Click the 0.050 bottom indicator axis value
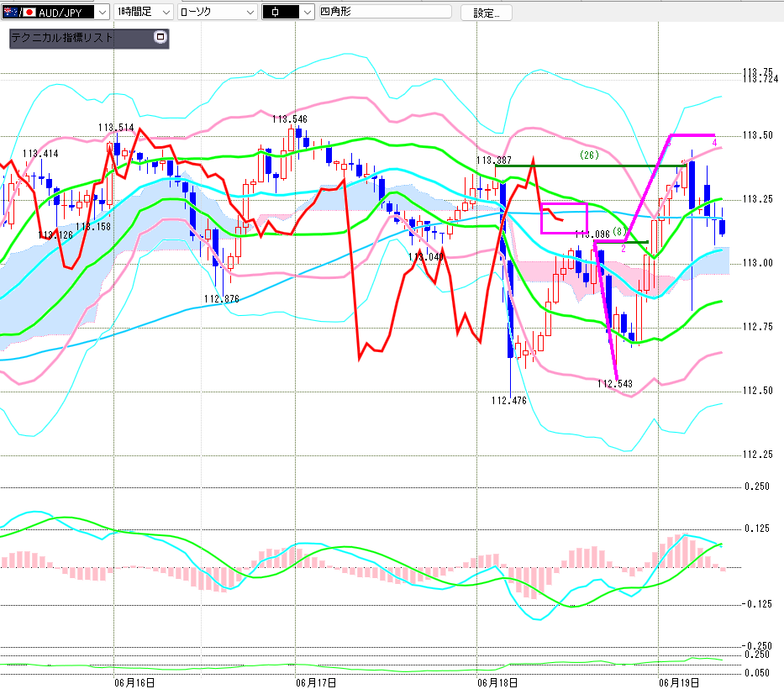The image size is (784, 689). 757,672
